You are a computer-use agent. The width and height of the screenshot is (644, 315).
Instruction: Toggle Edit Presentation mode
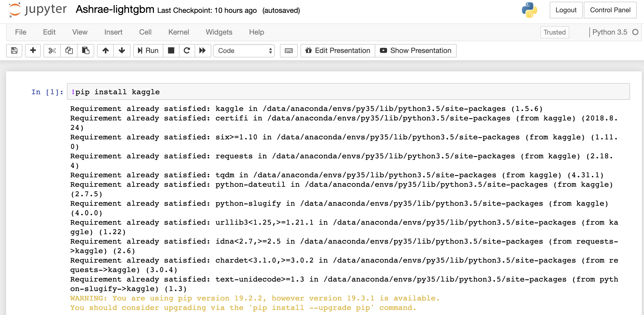[337, 50]
